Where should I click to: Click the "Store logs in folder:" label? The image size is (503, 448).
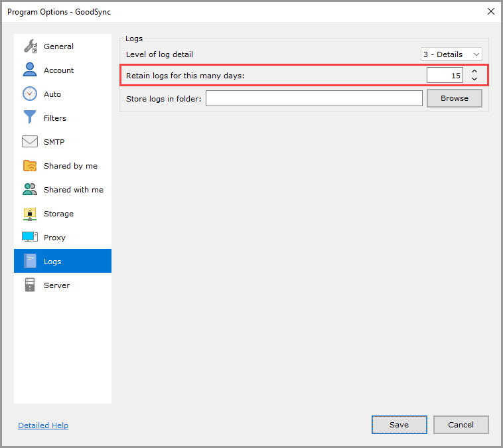(x=164, y=99)
